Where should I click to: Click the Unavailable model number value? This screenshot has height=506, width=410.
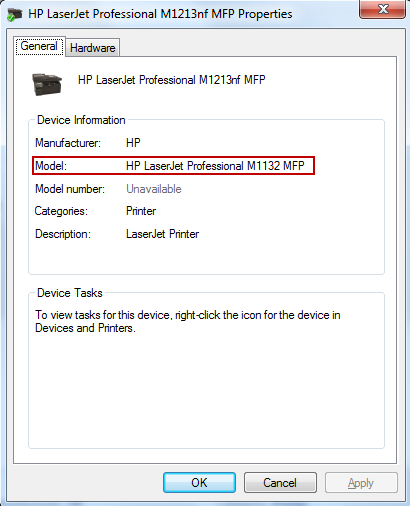pyautogui.click(x=154, y=189)
